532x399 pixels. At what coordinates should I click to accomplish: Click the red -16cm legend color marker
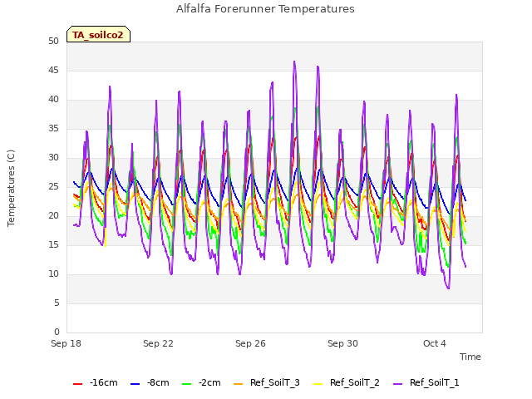tap(77, 384)
